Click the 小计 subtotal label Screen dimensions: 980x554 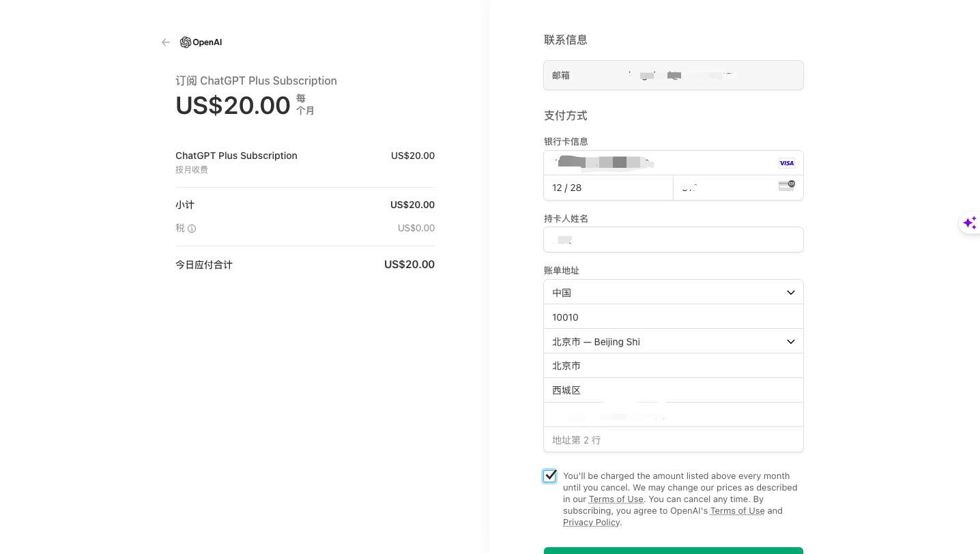[x=185, y=205]
